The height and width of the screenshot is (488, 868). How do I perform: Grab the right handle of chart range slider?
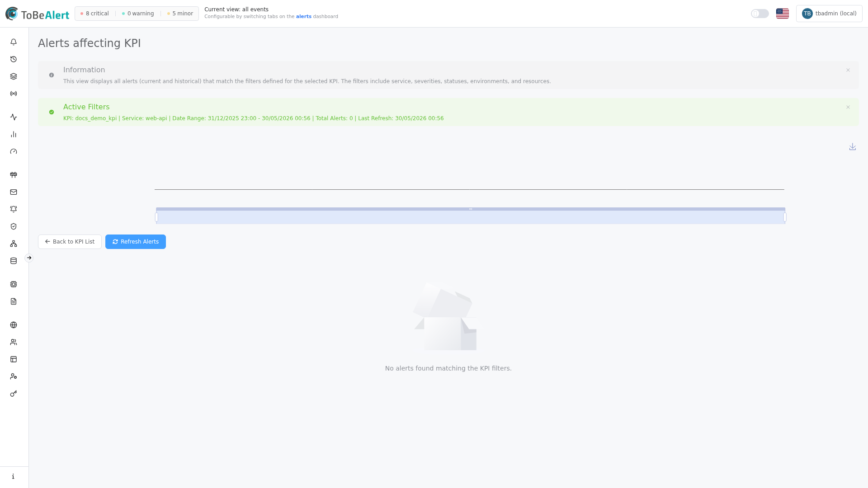[785, 217]
